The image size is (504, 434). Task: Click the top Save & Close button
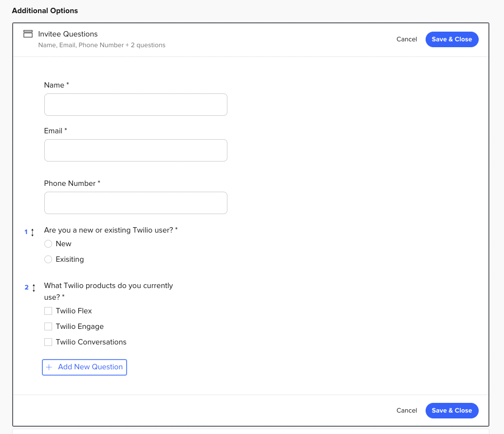(x=452, y=39)
